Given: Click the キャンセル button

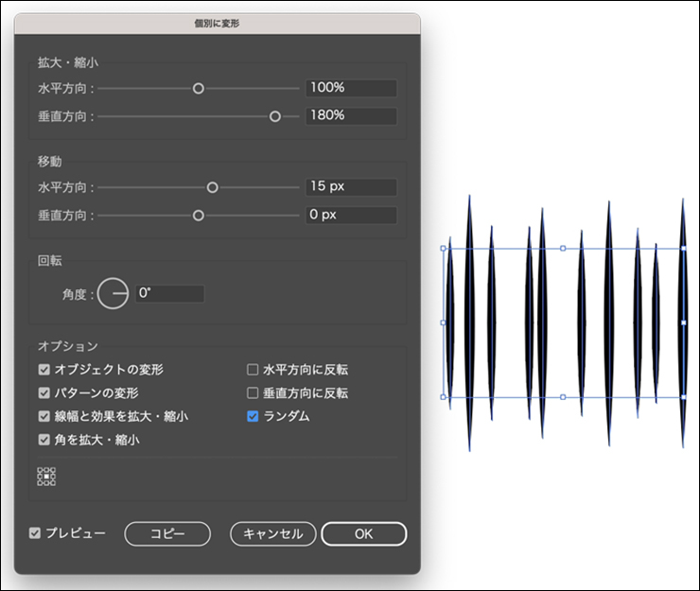Looking at the screenshot, I should pyautogui.click(x=272, y=534).
